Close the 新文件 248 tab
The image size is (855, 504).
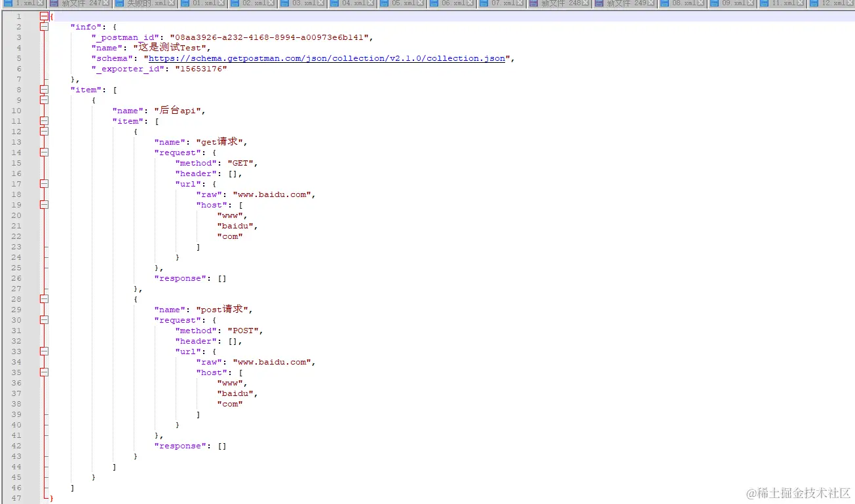pos(586,3)
